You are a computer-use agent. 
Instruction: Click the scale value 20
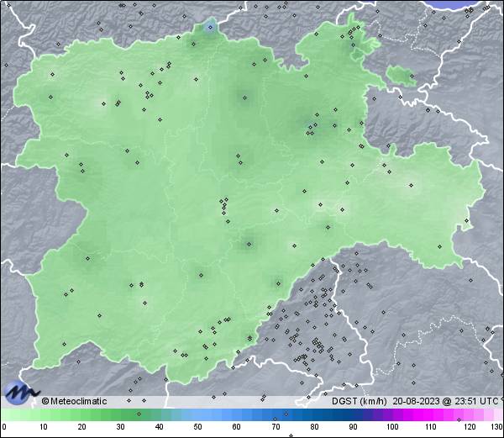[81, 427]
